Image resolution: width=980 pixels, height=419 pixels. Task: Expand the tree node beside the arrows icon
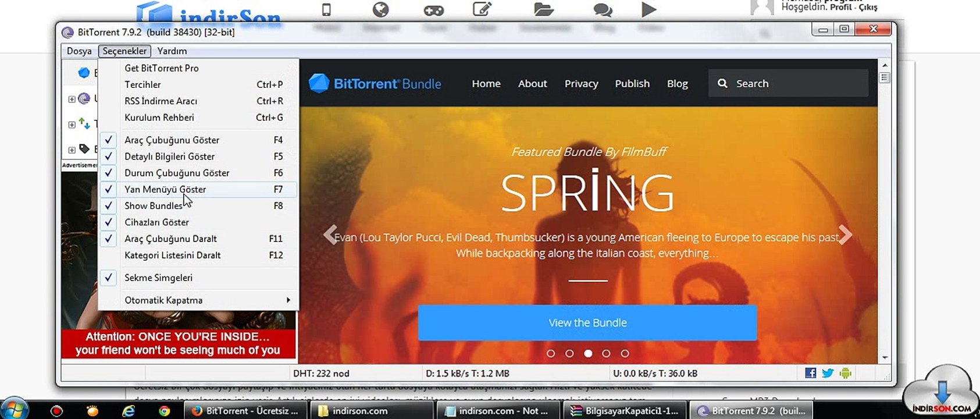click(x=72, y=124)
